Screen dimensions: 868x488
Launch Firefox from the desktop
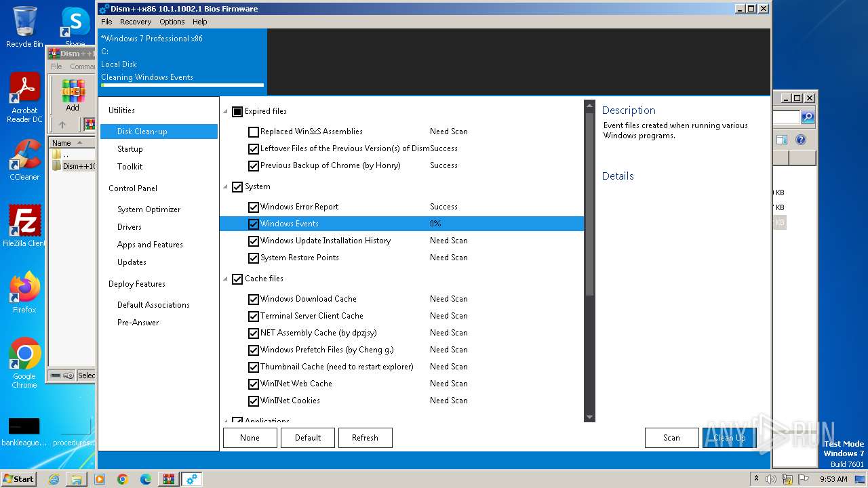click(x=24, y=293)
